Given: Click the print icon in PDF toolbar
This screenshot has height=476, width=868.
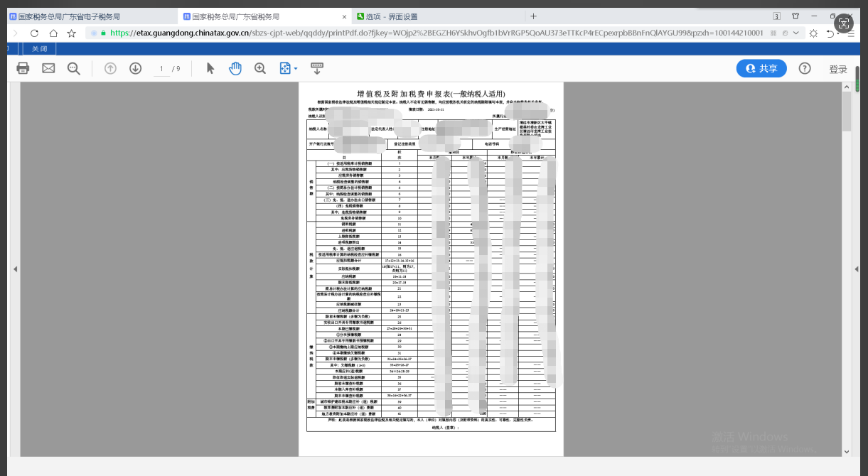Looking at the screenshot, I should tap(23, 68).
